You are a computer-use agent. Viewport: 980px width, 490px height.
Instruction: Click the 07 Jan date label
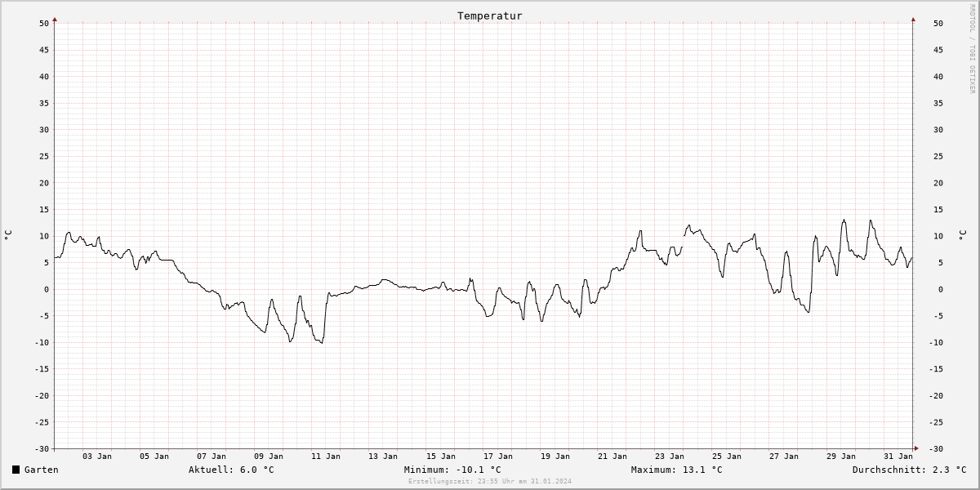tap(212, 456)
